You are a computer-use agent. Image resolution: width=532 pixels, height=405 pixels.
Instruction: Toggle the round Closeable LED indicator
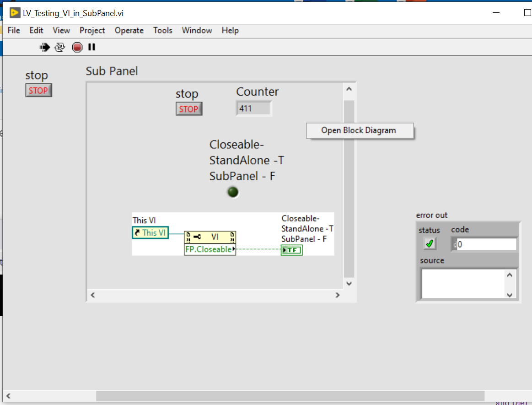(x=233, y=192)
